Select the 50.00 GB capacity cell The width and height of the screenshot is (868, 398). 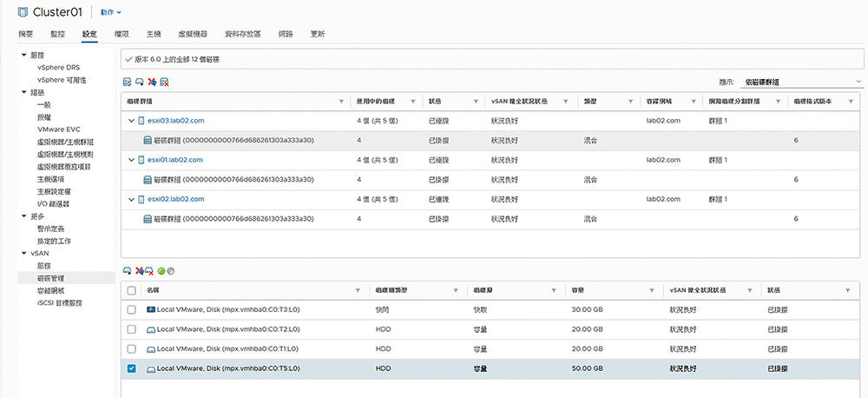tap(587, 368)
